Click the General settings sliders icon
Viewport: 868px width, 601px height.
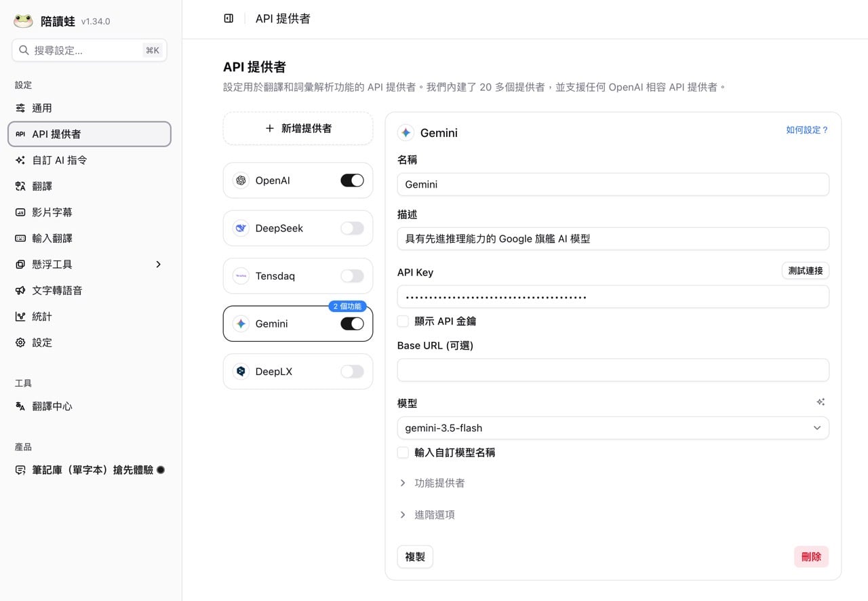[x=20, y=108]
